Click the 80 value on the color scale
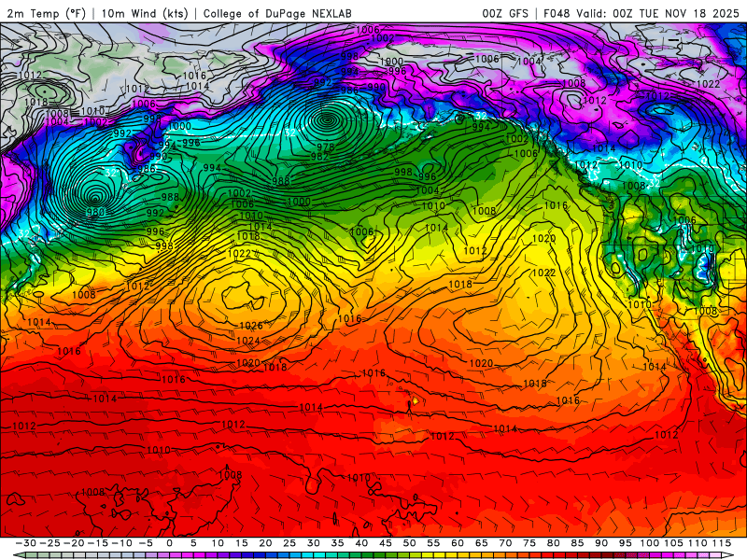 point(553,543)
